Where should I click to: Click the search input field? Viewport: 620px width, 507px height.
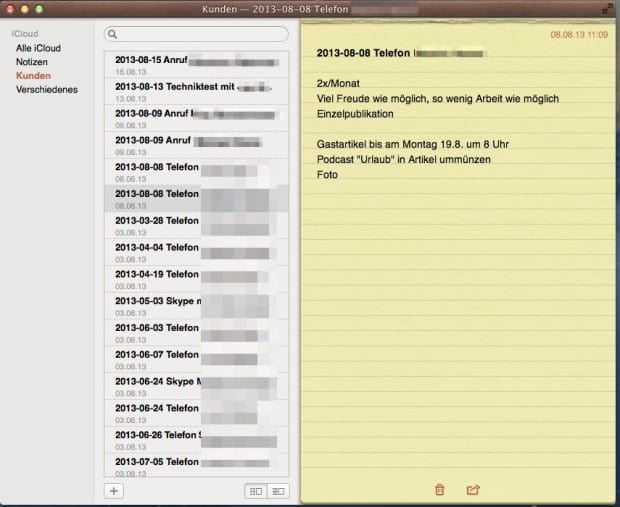200,34
